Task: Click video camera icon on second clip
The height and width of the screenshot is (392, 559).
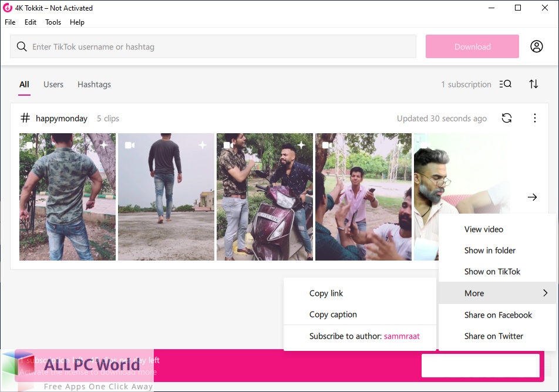Action: (130, 145)
